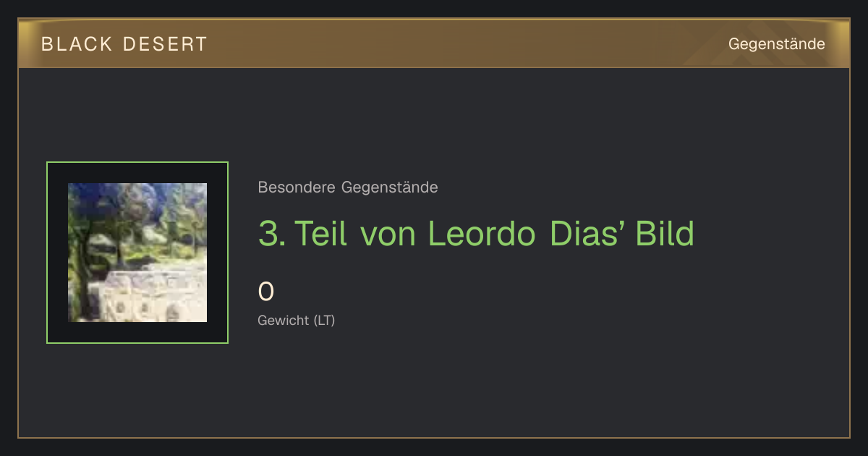The height and width of the screenshot is (456, 868).
Task: Select the Besondere Gegenstände category label
Action: click(348, 187)
